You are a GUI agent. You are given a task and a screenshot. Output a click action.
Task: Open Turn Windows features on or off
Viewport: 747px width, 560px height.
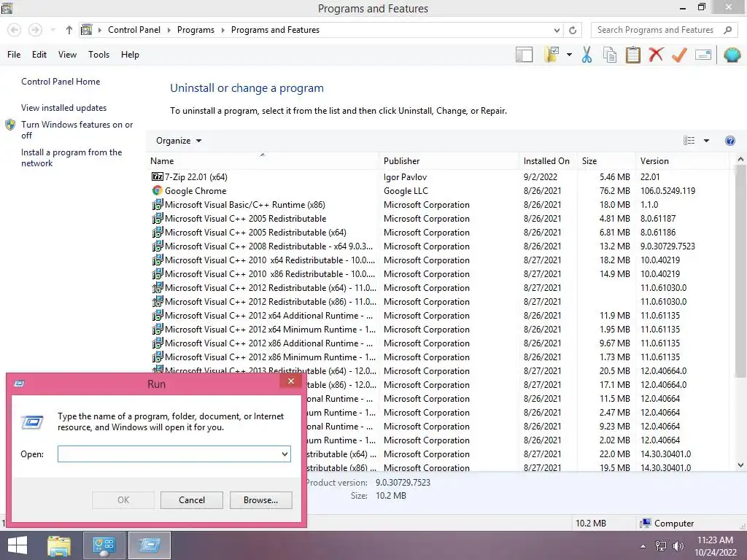click(x=77, y=130)
